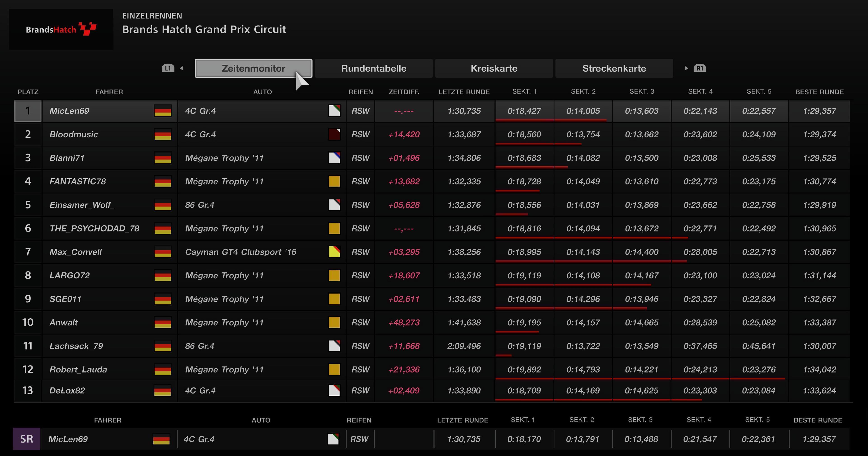
Task: Open the Kreiskarte tab
Action: tap(494, 69)
